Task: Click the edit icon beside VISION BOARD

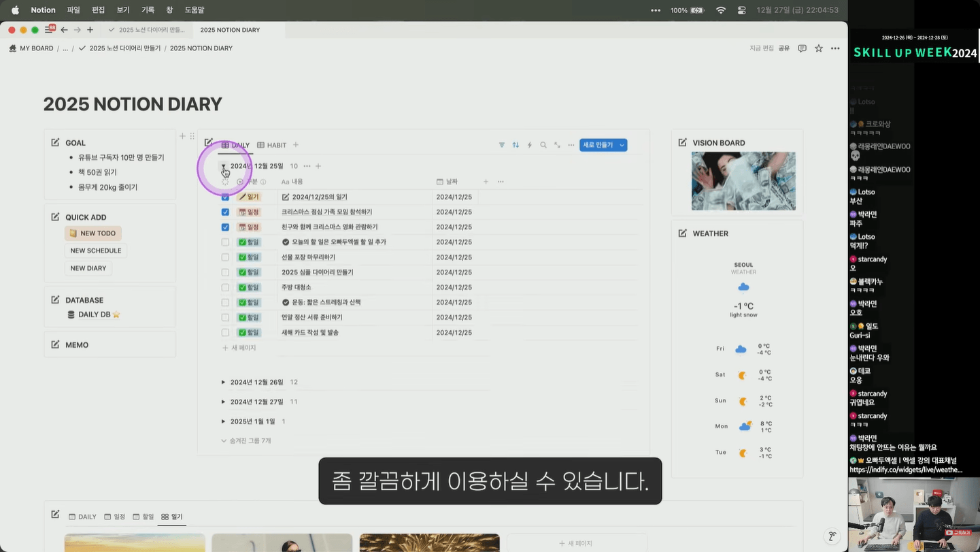Action: (x=682, y=142)
